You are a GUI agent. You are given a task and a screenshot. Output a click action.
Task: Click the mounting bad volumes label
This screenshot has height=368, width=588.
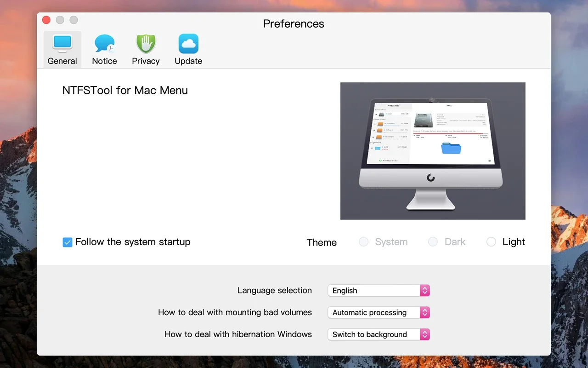(x=235, y=312)
